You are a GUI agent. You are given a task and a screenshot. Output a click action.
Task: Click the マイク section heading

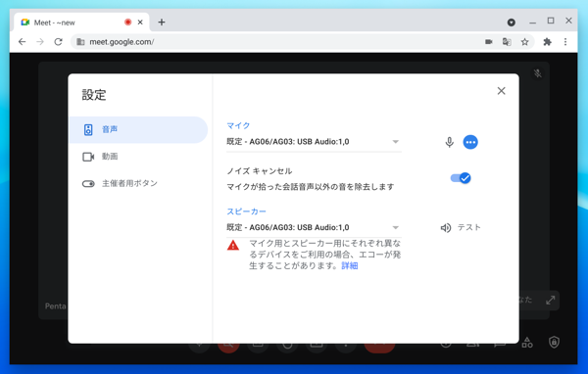point(238,125)
